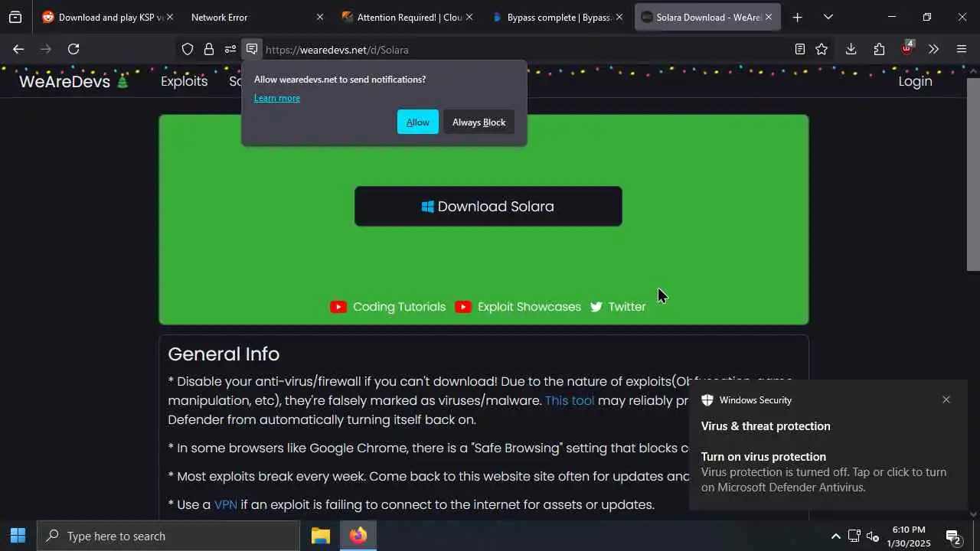Open the clock and date
980x551 pixels.
pyautogui.click(x=909, y=536)
